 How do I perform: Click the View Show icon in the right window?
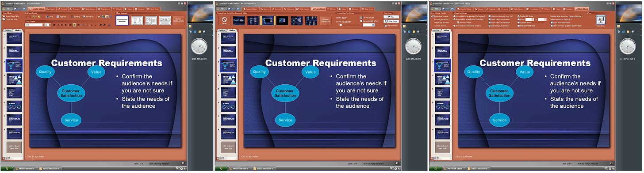coord(601,20)
